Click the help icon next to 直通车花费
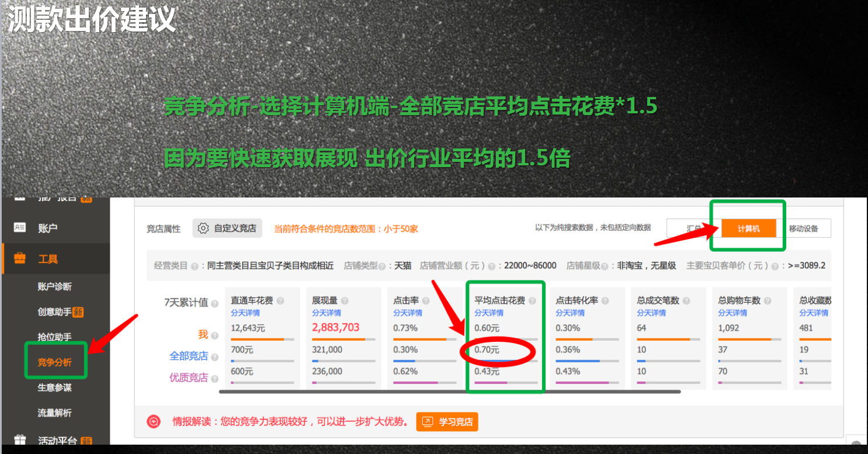The height and width of the screenshot is (454, 868). coord(280,301)
